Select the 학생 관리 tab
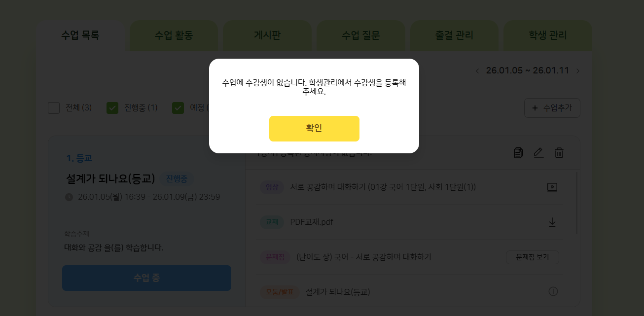 pyautogui.click(x=547, y=35)
